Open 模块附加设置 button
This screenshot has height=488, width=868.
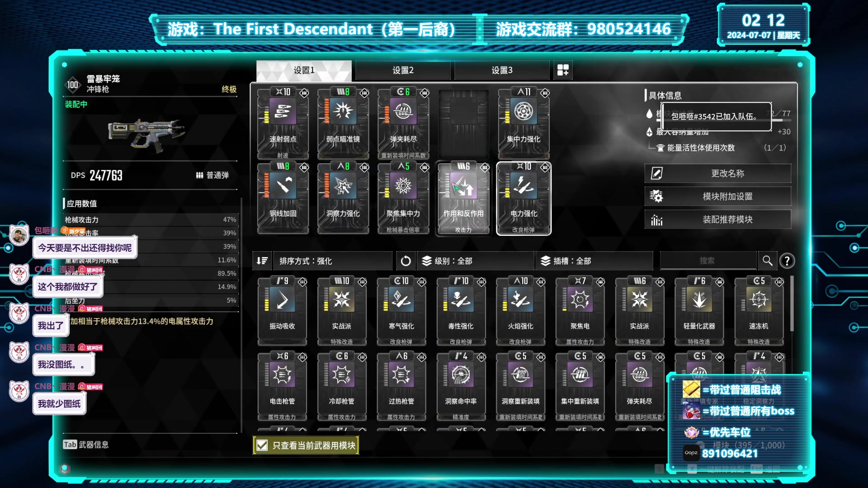coord(717,197)
